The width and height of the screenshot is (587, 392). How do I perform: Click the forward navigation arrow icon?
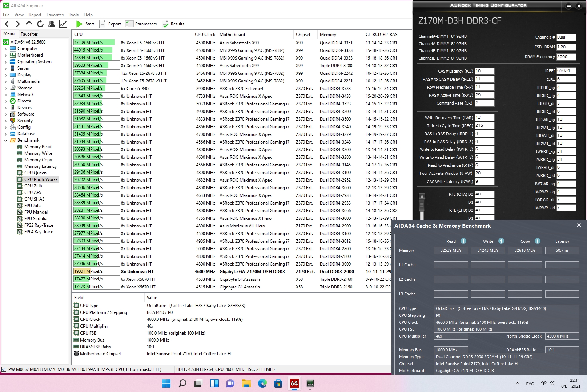point(17,24)
